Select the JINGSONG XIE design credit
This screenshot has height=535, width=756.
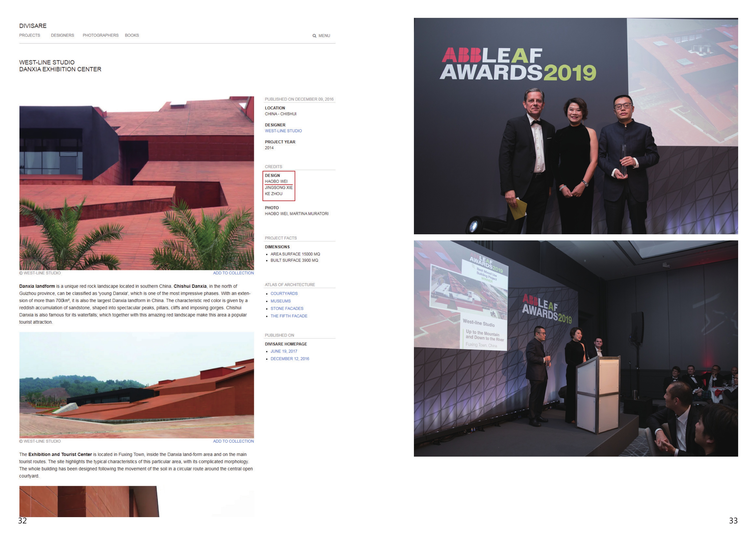tap(278, 187)
